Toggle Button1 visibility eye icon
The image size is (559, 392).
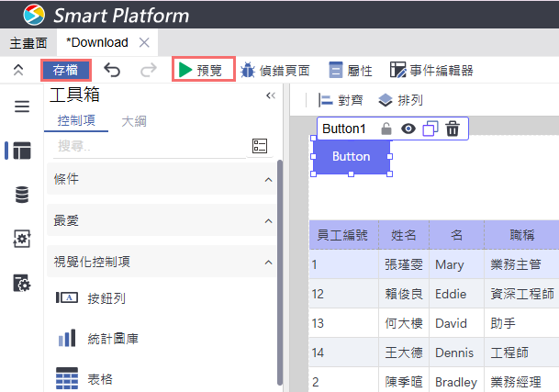408,129
